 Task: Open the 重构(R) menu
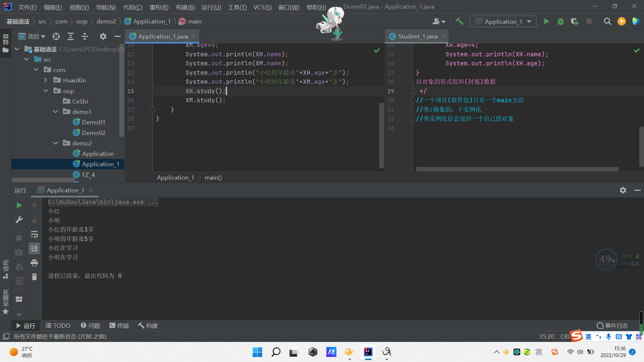(159, 7)
